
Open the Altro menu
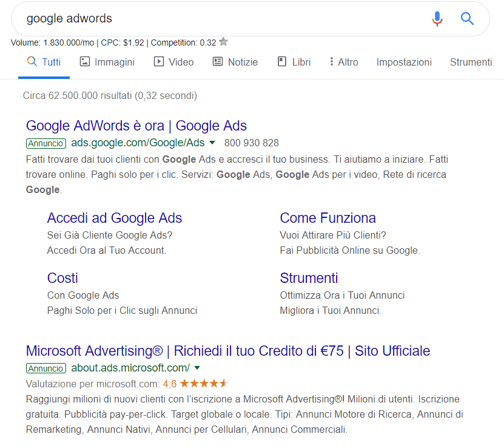(x=344, y=62)
